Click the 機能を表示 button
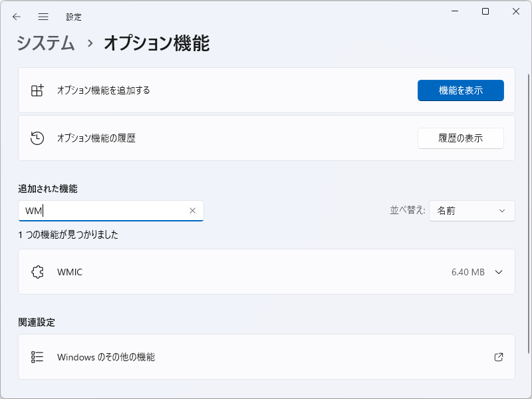Image resolution: width=532 pixels, height=399 pixels. click(460, 90)
